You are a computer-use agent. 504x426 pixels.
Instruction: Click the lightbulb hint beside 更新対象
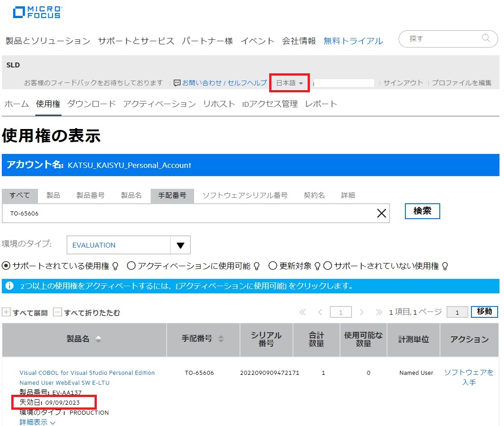pyautogui.click(x=317, y=266)
